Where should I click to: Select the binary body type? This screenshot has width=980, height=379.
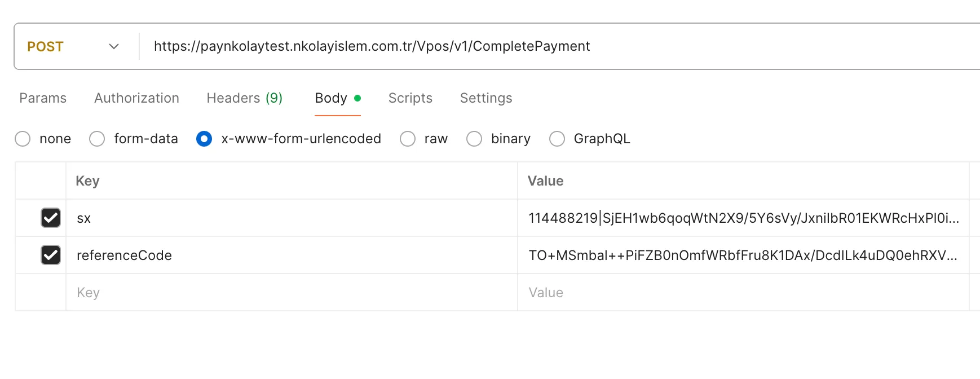pos(474,139)
